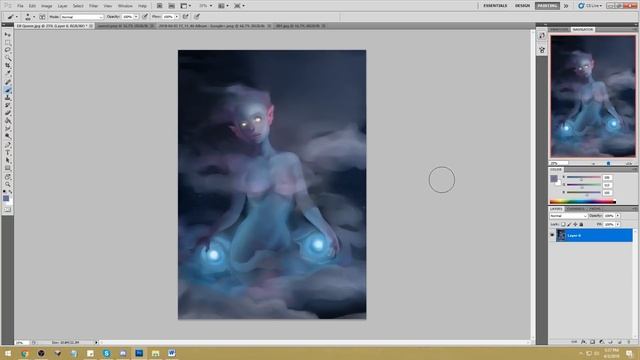Screen dimensions: 640x360
Task: Open the Window menu
Action: [x=125, y=6]
